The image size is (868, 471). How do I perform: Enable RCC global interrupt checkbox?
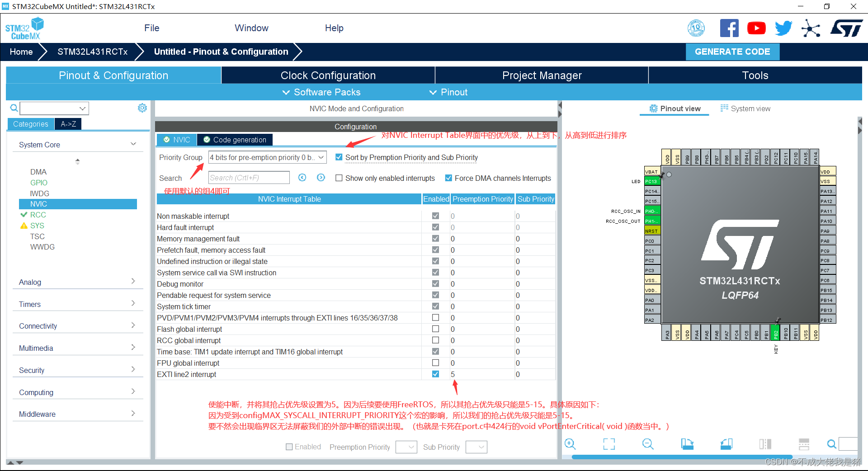pos(435,340)
